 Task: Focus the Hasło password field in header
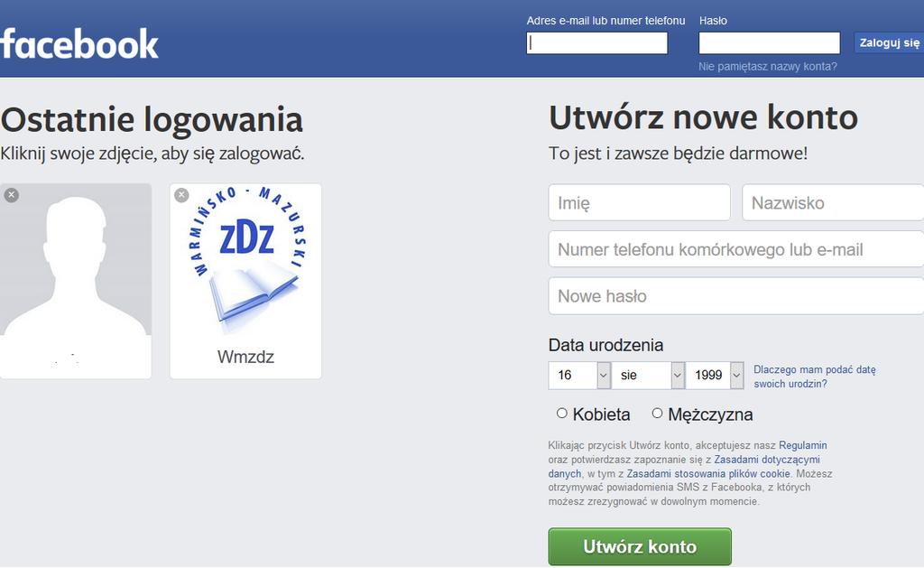point(769,43)
